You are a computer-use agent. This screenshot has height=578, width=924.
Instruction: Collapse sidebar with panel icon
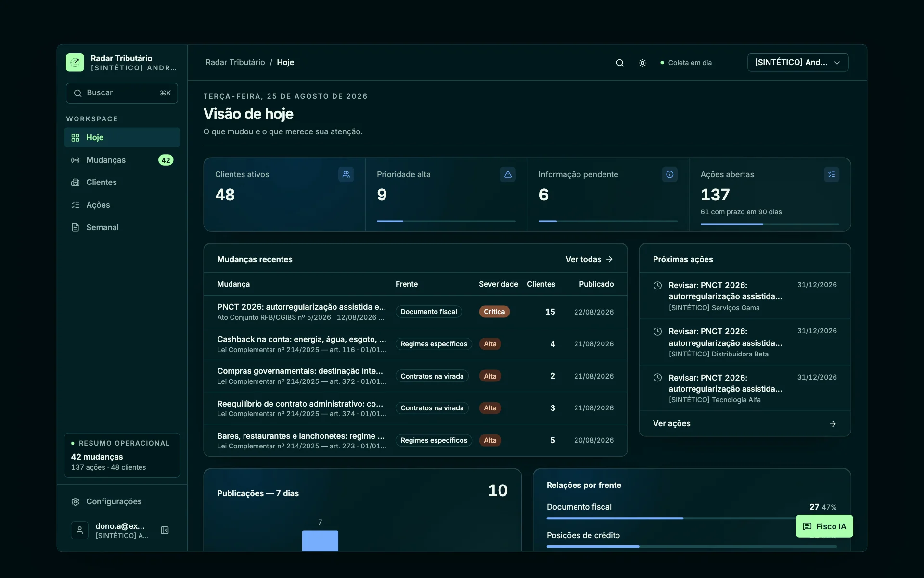[165, 530]
